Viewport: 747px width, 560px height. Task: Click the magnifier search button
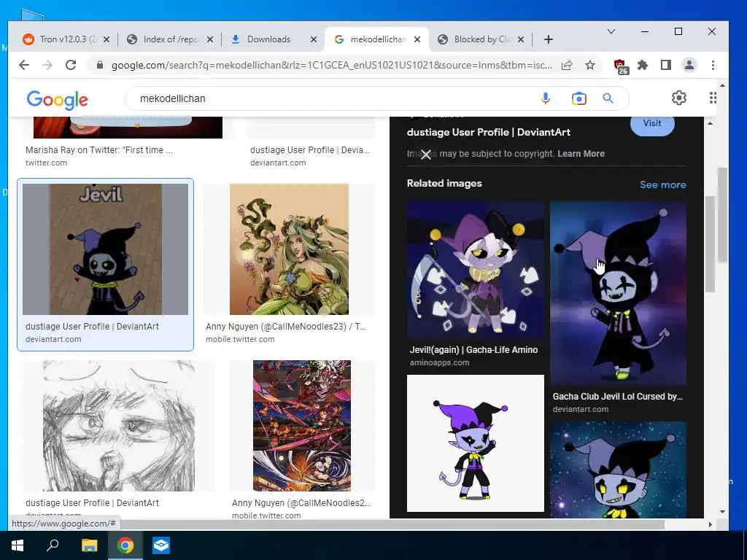point(608,98)
